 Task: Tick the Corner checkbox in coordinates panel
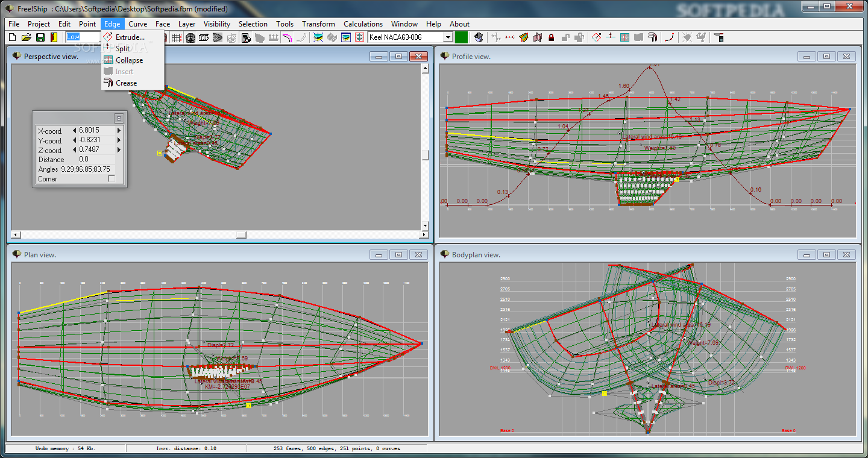111,179
